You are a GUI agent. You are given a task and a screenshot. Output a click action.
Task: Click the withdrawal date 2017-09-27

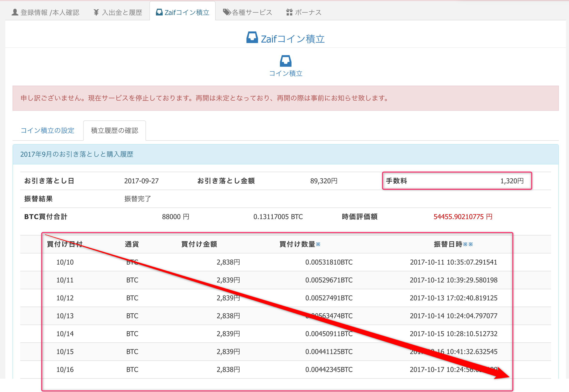pyautogui.click(x=141, y=181)
